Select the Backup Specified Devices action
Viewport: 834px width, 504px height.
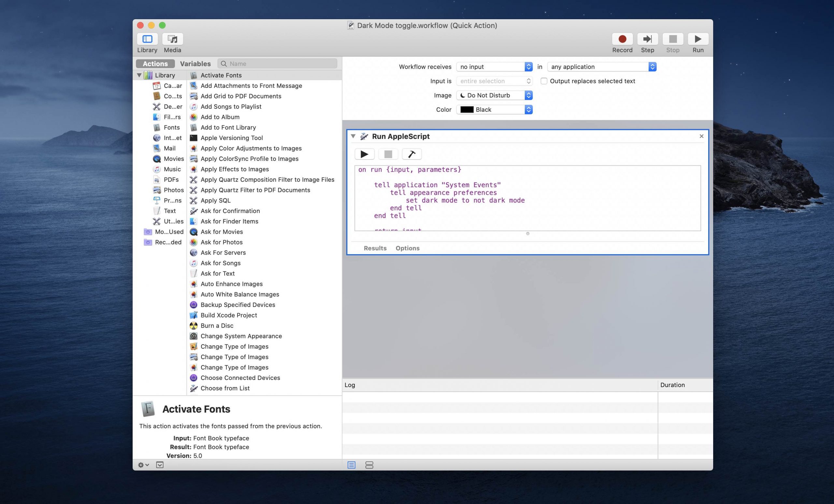tap(264, 305)
